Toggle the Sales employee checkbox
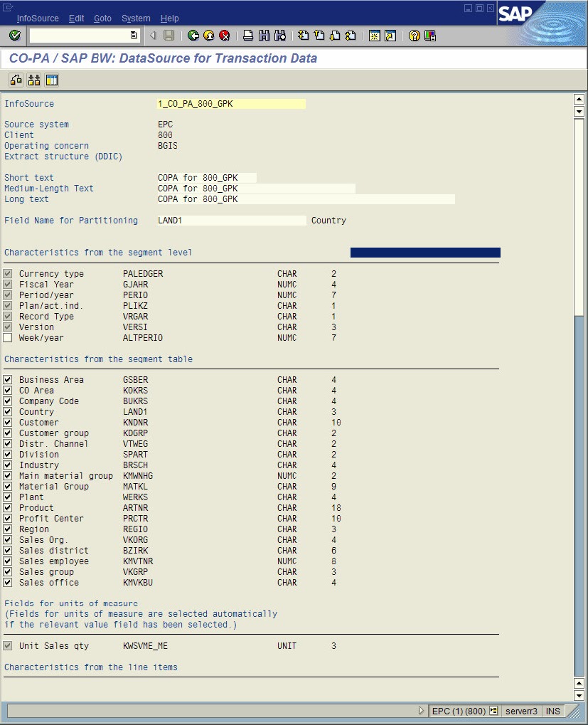This screenshot has height=725, width=588. pyautogui.click(x=7, y=561)
